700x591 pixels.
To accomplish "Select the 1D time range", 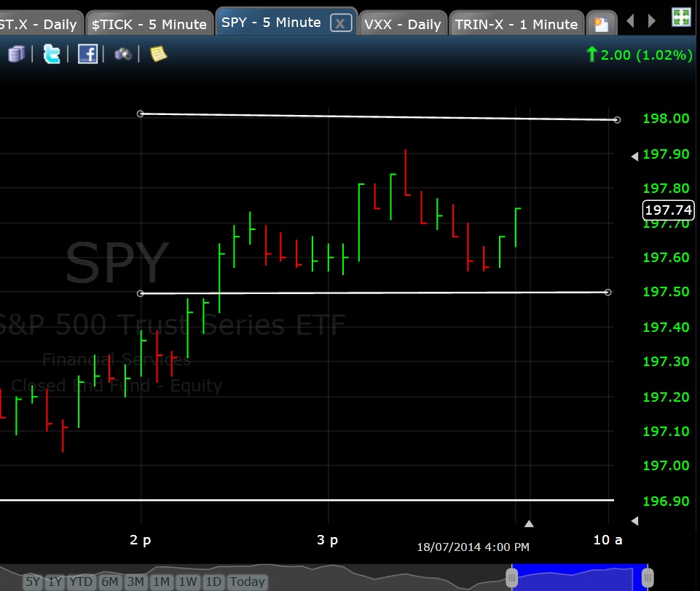I will (x=213, y=582).
